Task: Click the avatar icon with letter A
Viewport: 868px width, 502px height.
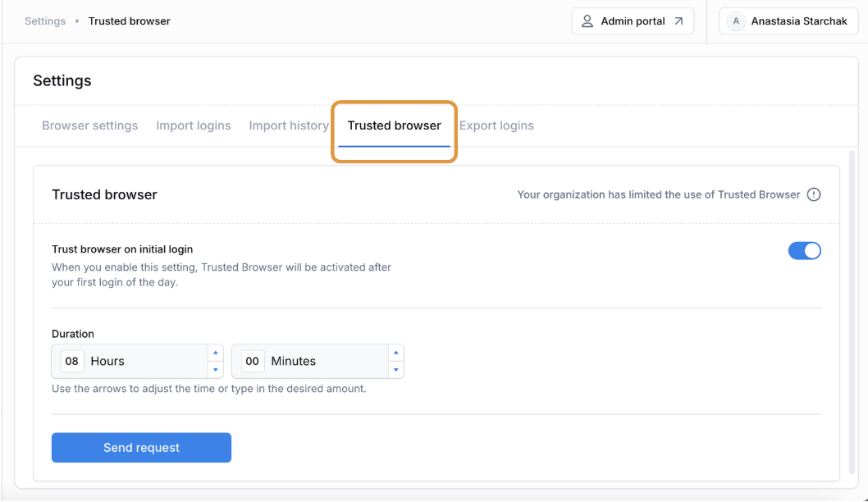Action: [736, 21]
